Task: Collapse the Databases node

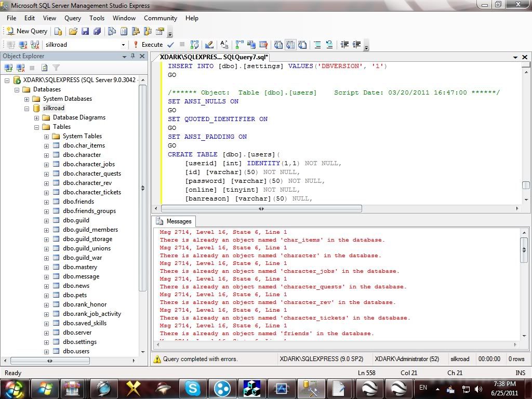Action: (x=17, y=90)
